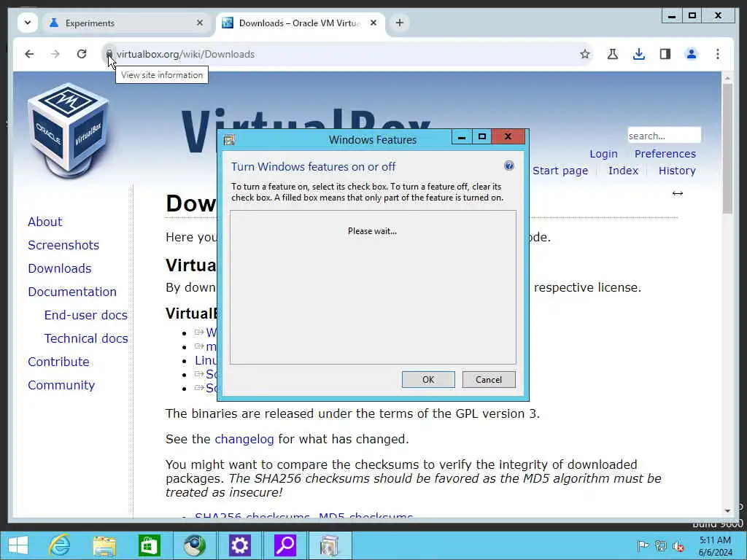The height and width of the screenshot is (560, 747).
Task: Open Action Center flag tray icon
Action: click(x=643, y=545)
